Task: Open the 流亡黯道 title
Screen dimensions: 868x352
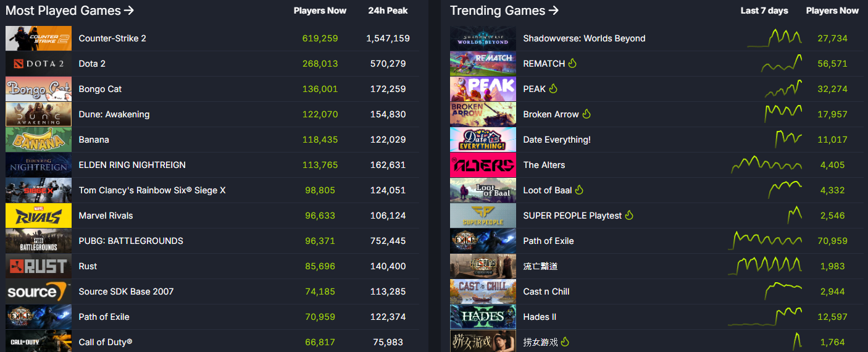Action: click(x=540, y=266)
